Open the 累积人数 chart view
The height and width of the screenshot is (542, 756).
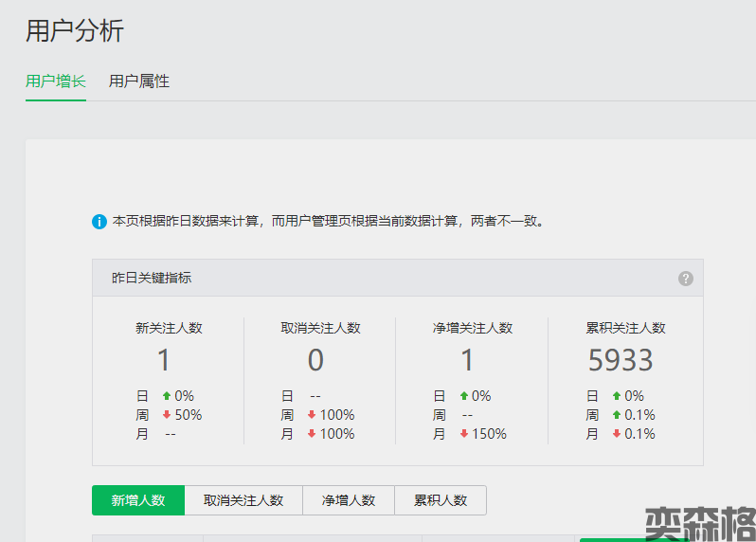(x=441, y=500)
